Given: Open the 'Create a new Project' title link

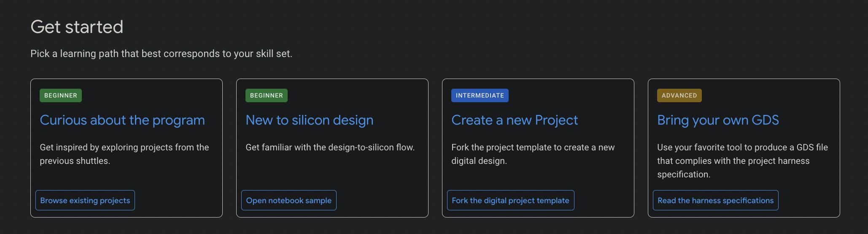Looking at the screenshot, I should click(x=514, y=120).
